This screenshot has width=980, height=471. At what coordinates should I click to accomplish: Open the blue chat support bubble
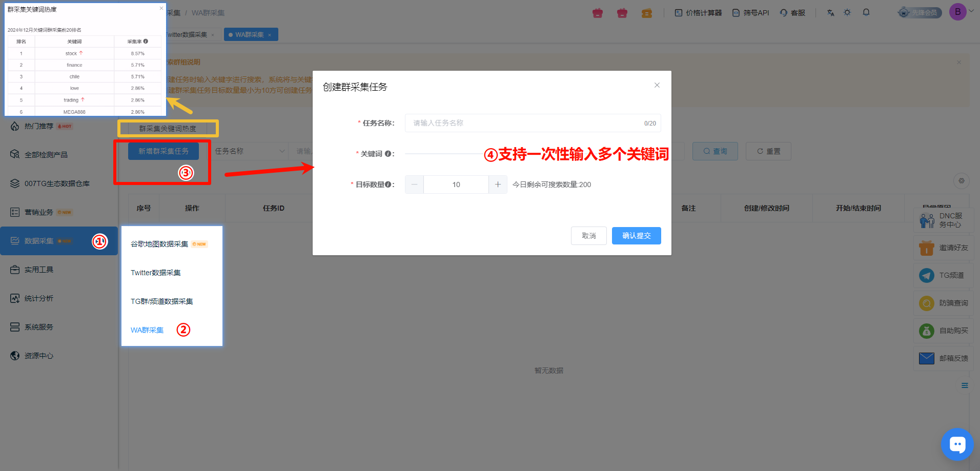(x=957, y=444)
